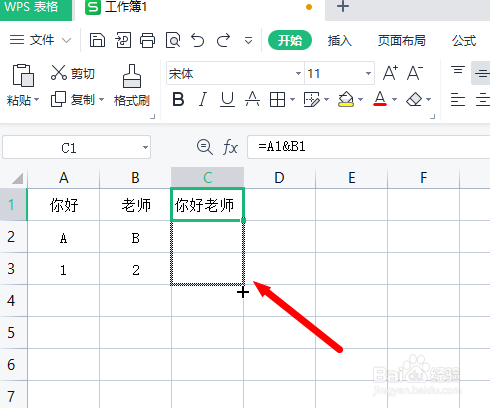Click the align left icon
Image resolution: width=490 pixels, height=408 pixels.
pyautogui.click(x=458, y=100)
